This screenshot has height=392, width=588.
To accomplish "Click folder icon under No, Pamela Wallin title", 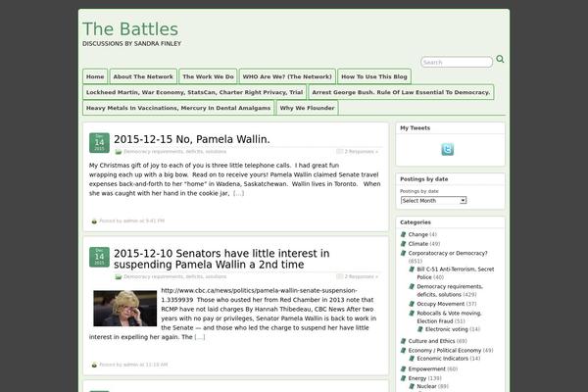I will click(x=119, y=152).
